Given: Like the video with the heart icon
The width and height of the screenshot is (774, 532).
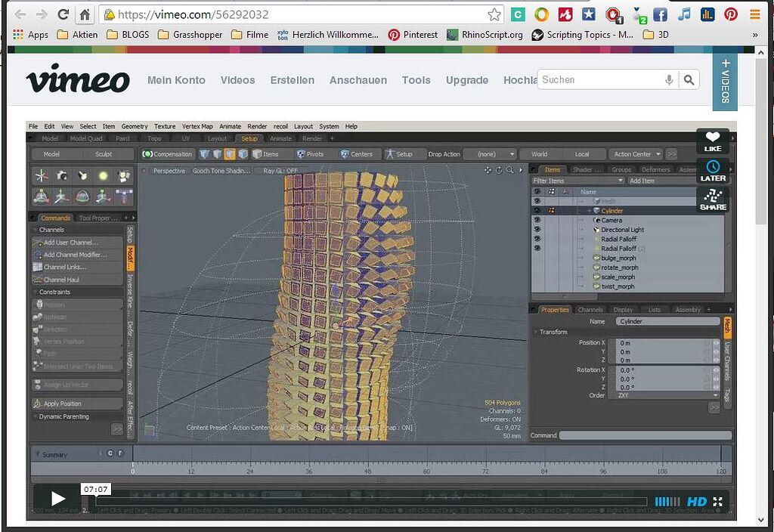Looking at the screenshot, I should (712, 141).
